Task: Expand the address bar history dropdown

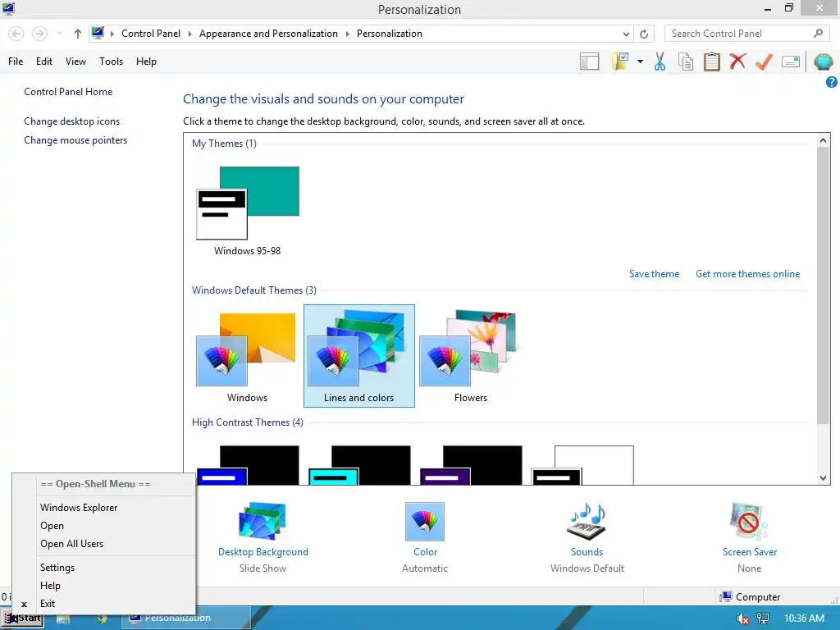Action: pyautogui.click(x=626, y=34)
